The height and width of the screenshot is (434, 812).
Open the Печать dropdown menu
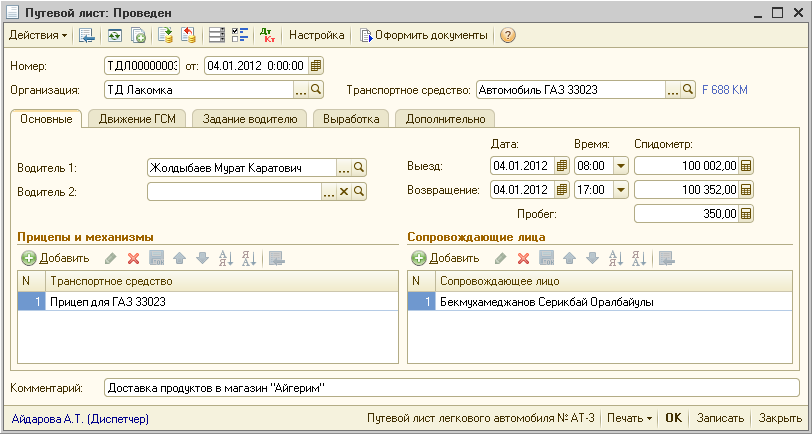click(x=630, y=418)
